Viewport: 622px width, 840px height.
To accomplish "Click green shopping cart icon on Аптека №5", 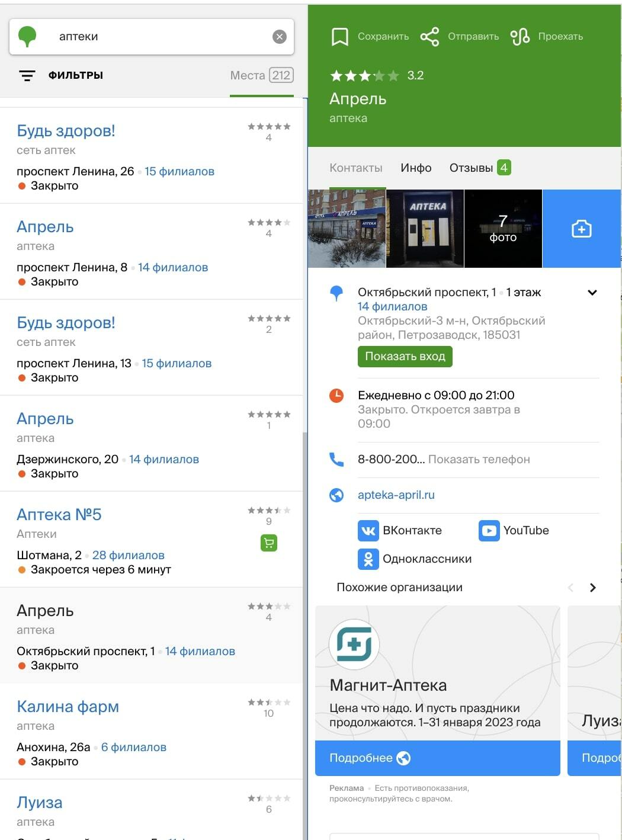I will coord(269,543).
